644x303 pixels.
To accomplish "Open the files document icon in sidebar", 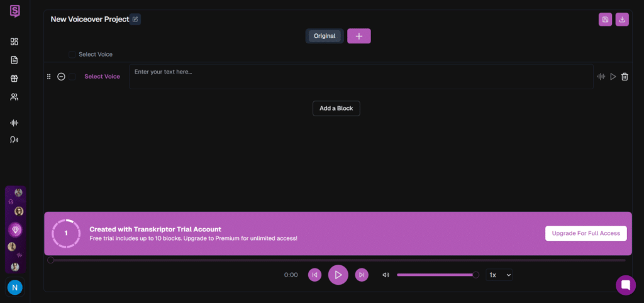I will pos(14,60).
